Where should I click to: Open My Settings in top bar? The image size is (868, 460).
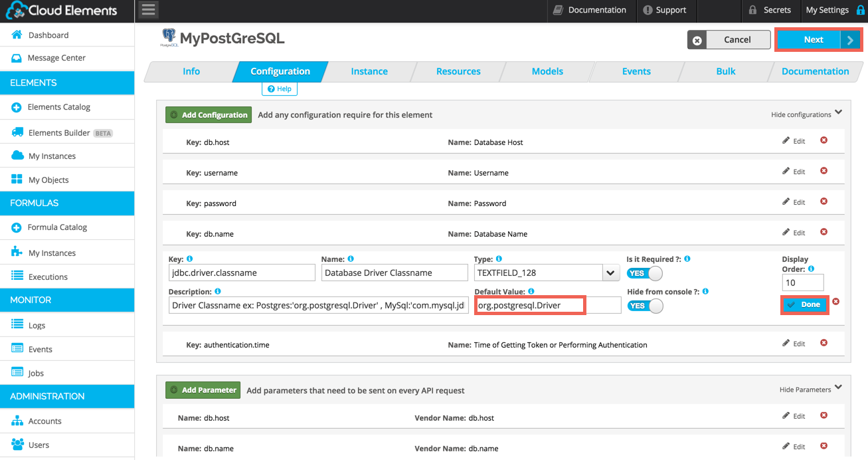(x=835, y=10)
